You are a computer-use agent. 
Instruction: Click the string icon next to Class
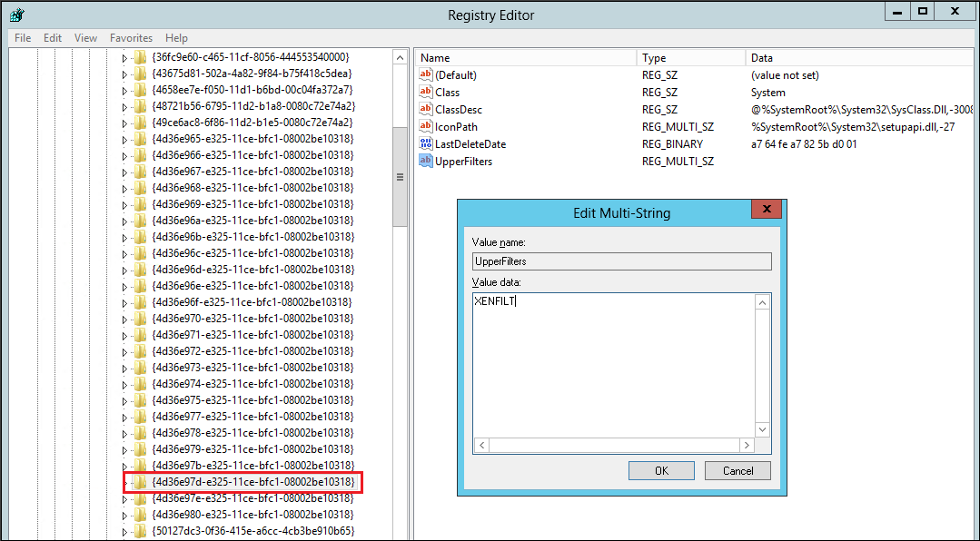(x=425, y=92)
